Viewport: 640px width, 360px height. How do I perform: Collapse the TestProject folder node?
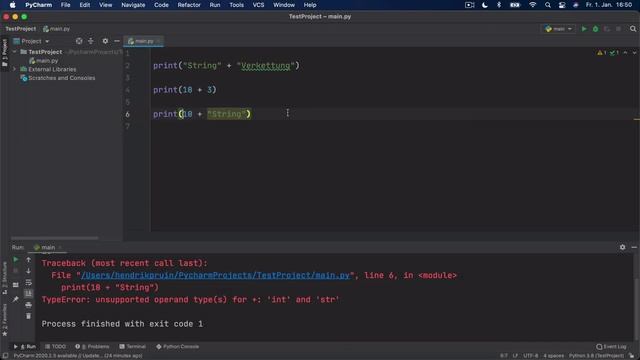pos(15,52)
